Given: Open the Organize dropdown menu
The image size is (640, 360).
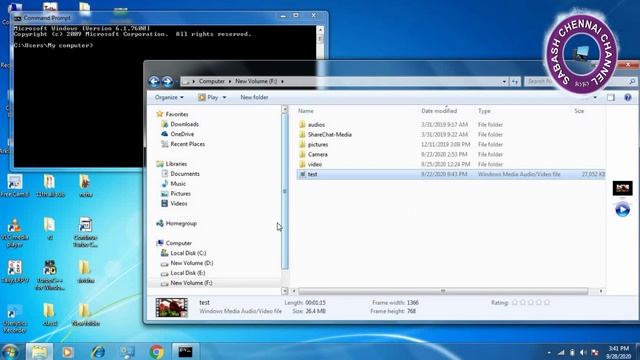Looking at the screenshot, I should point(169,97).
